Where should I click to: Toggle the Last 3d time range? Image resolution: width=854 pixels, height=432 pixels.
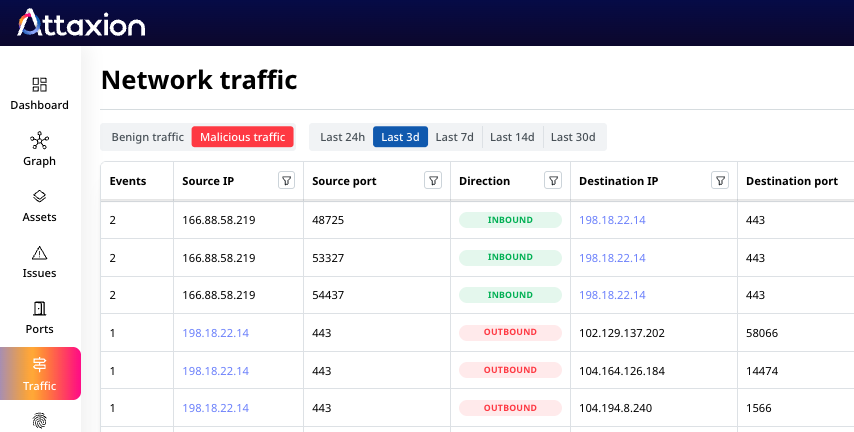400,137
